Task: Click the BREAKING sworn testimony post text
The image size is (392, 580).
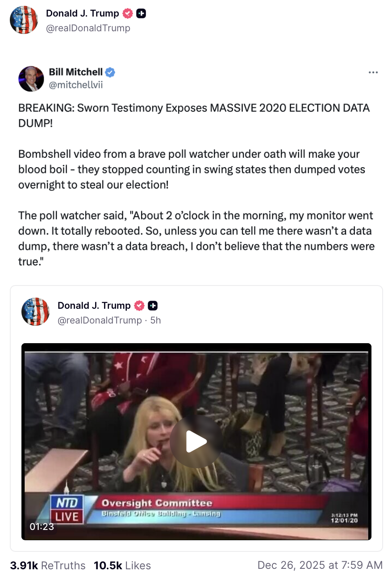Action: (194, 115)
